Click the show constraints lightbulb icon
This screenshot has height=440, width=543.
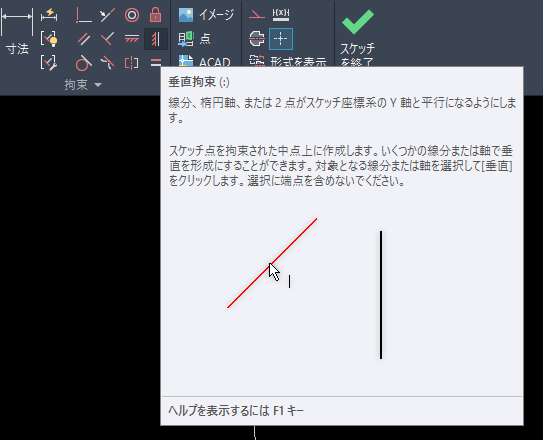49,38
